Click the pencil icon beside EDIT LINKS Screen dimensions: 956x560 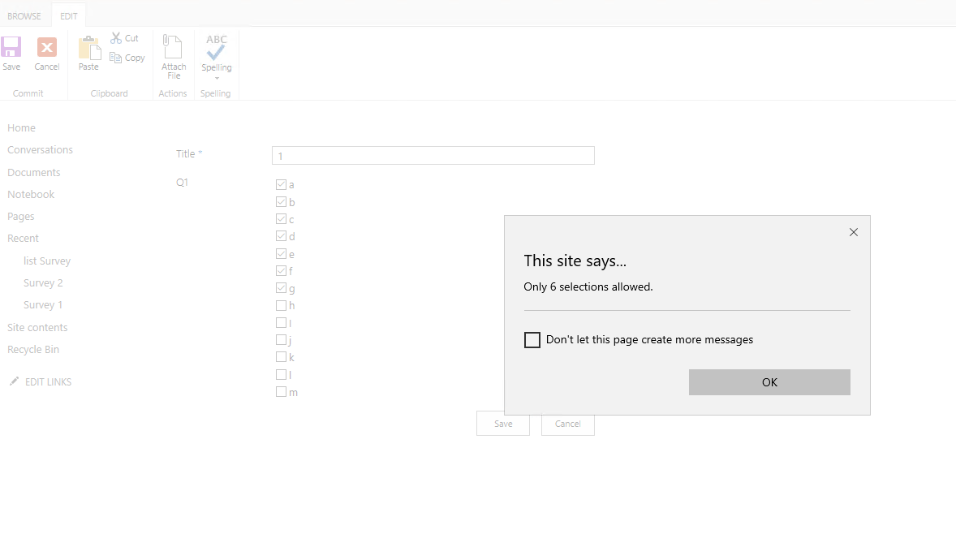pos(14,381)
